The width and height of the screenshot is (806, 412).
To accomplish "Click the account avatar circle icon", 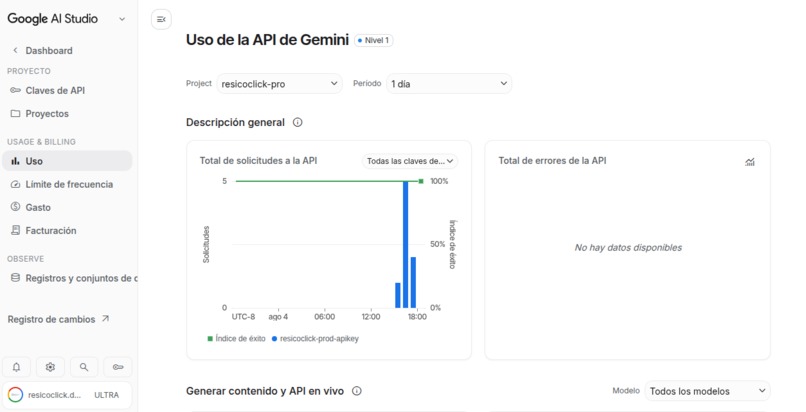I will pos(16,395).
